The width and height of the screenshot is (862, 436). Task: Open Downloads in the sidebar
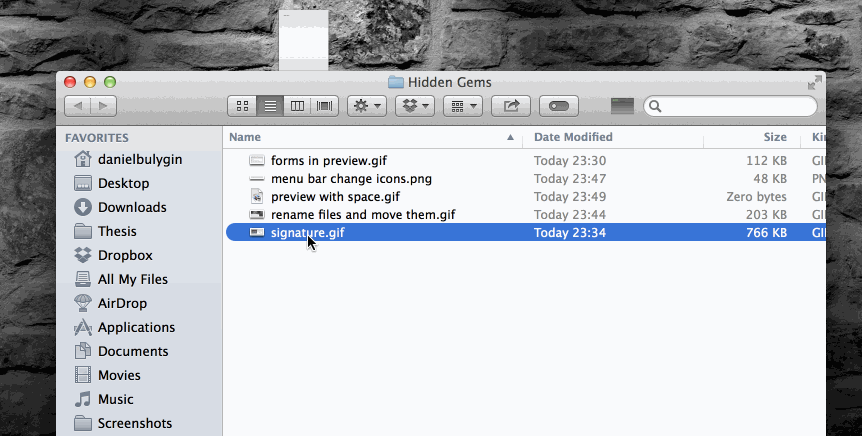tap(131, 207)
